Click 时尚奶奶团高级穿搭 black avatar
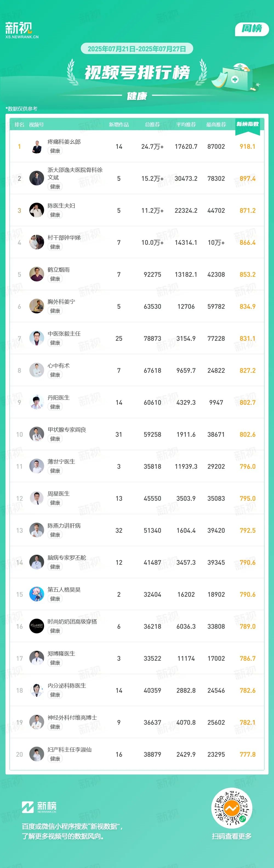274x868 pixels. (37, 627)
